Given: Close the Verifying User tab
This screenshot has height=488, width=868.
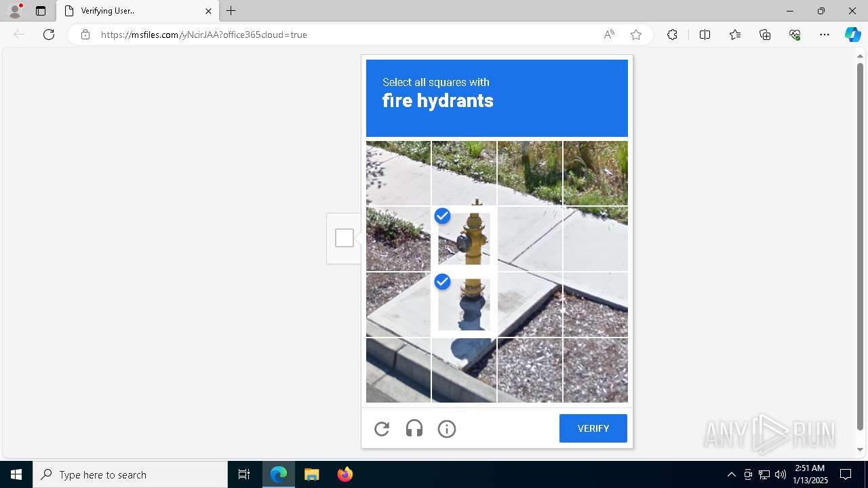Looking at the screenshot, I should [x=208, y=11].
